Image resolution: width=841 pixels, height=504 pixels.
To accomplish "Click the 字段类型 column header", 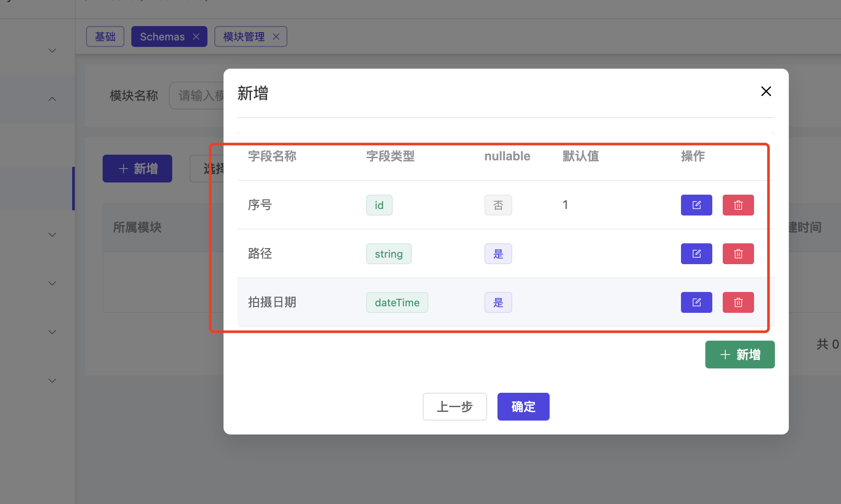I will 390,156.
